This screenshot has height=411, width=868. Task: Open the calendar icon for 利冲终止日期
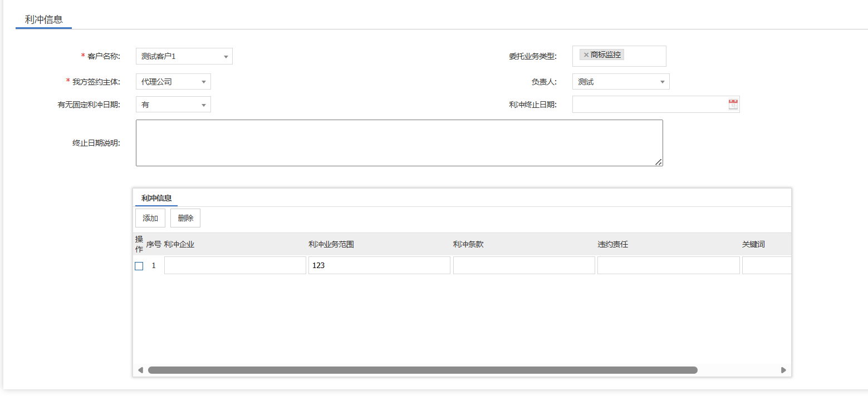tap(733, 104)
